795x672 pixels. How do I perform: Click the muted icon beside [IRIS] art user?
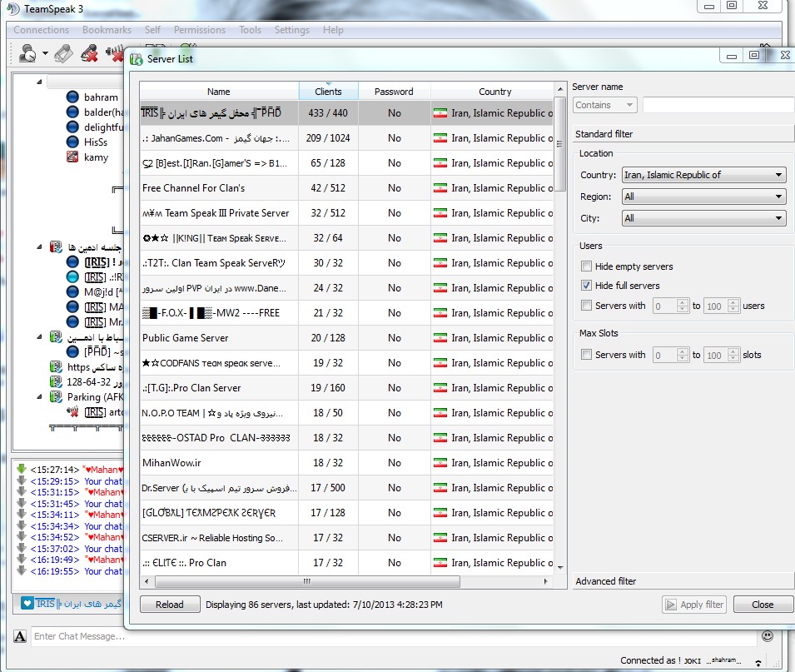click(72, 412)
